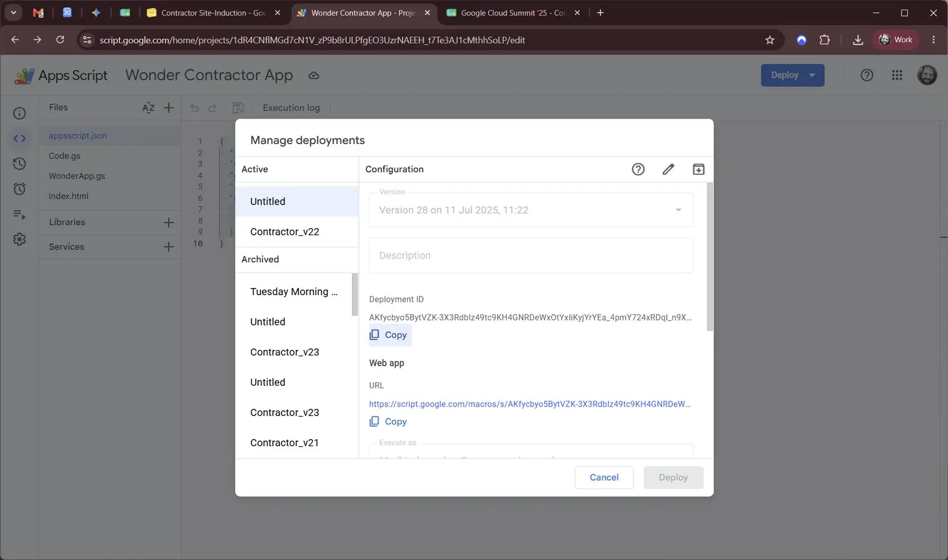Viewport: 948px width, 560px height.
Task: Open Project History in sidebar
Action: tap(20, 164)
